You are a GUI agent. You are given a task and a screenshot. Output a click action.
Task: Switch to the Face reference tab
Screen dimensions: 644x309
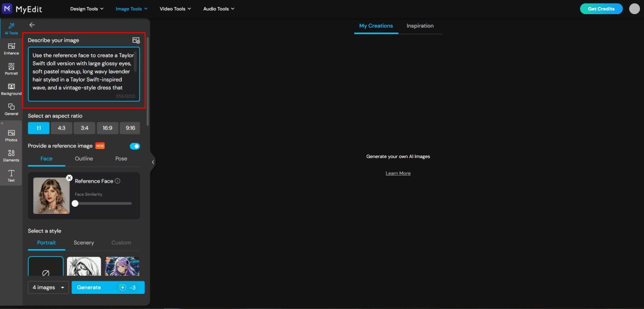46,159
